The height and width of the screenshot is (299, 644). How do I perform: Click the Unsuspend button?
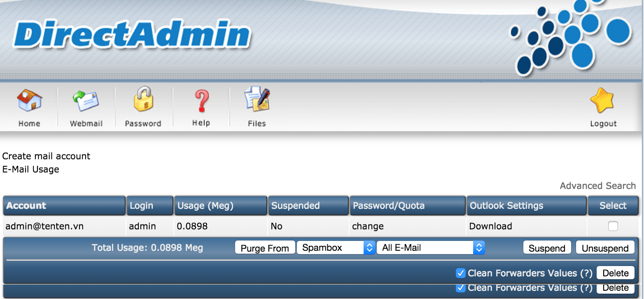[605, 248]
